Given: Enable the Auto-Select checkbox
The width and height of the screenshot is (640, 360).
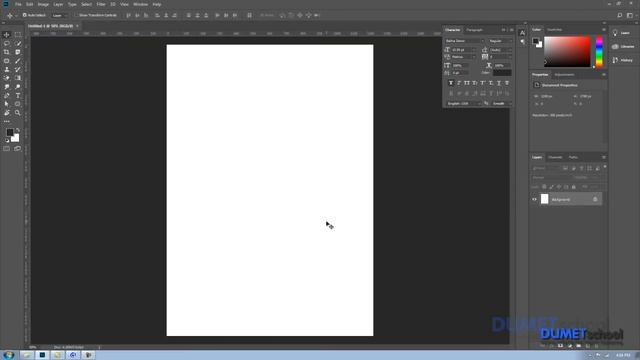Looking at the screenshot, I should coord(24,15).
